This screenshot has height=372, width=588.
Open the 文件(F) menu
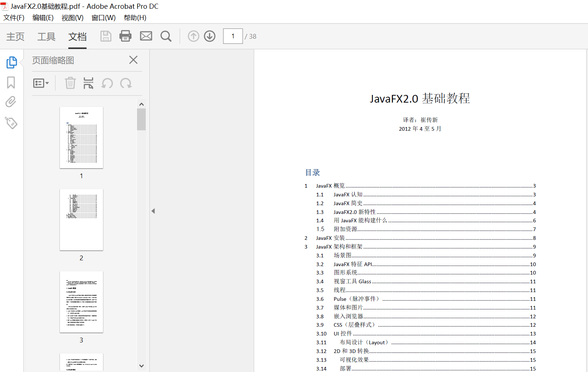click(14, 18)
